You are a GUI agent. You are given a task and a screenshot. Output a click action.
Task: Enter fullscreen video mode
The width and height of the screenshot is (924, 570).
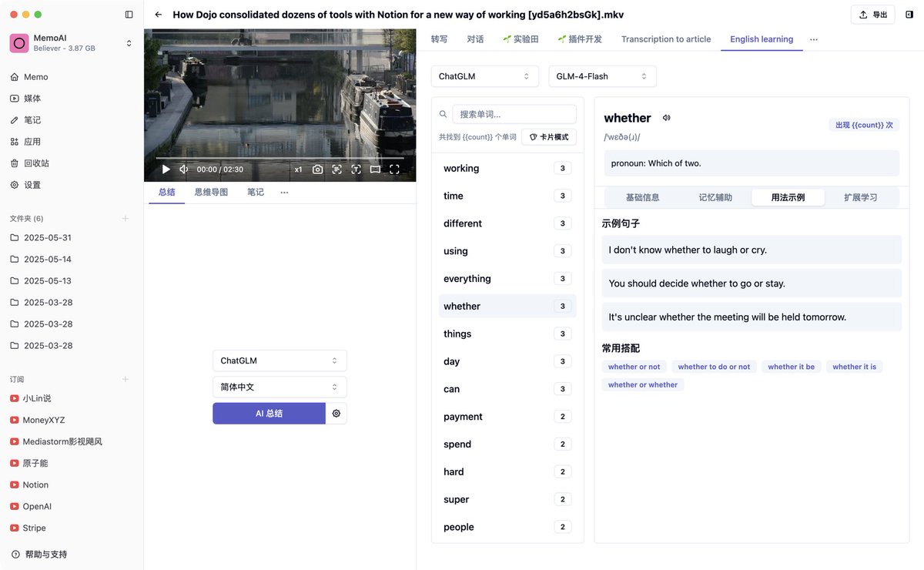(x=394, y=169)
